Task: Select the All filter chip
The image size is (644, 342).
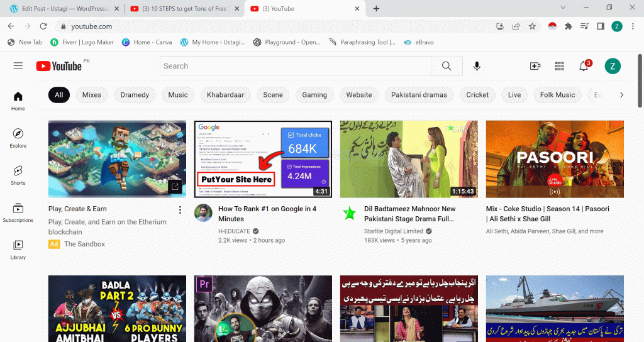Action: coord(59,95)
